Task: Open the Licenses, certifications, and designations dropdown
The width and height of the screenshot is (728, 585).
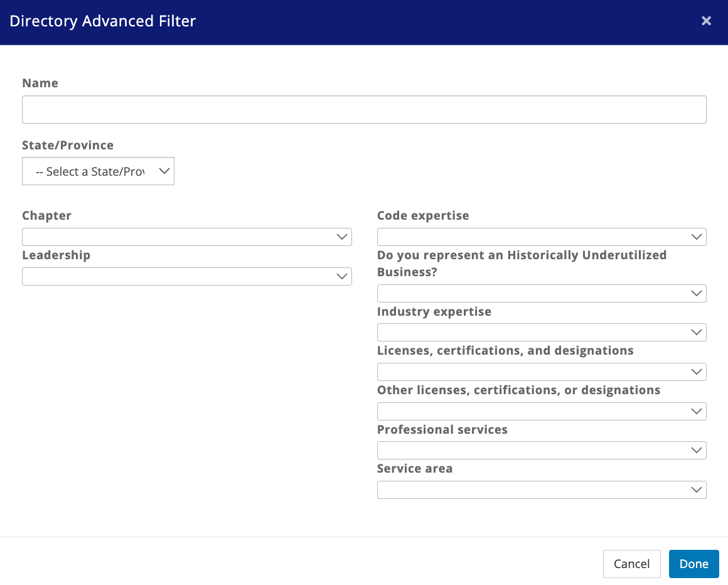Action: (542, 372)
